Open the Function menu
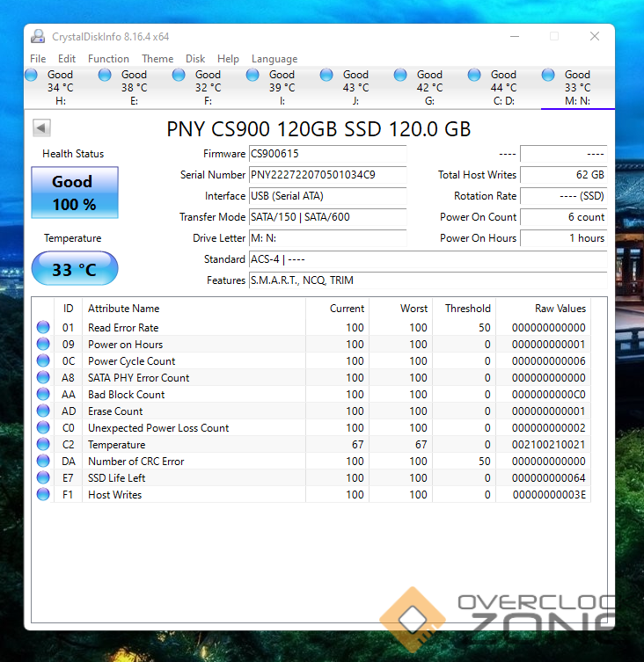The width and height of the screenshot is (644, 662). [108, 59]
